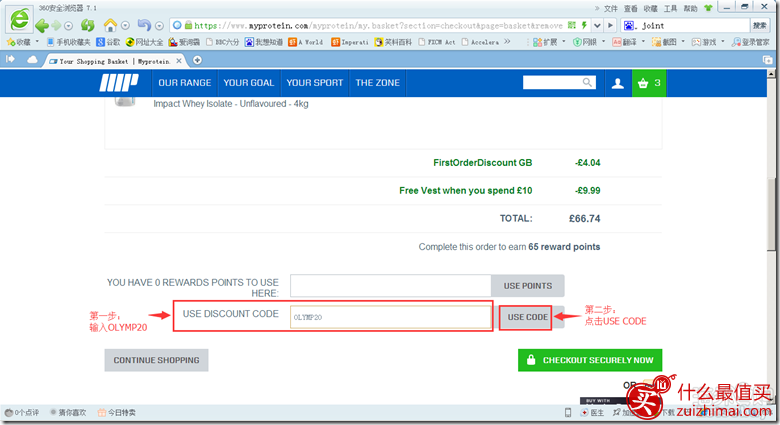The image size is (780, 425).
Task: Open the 游戏 games toolbar menu
Action: [x=708, y=42]
